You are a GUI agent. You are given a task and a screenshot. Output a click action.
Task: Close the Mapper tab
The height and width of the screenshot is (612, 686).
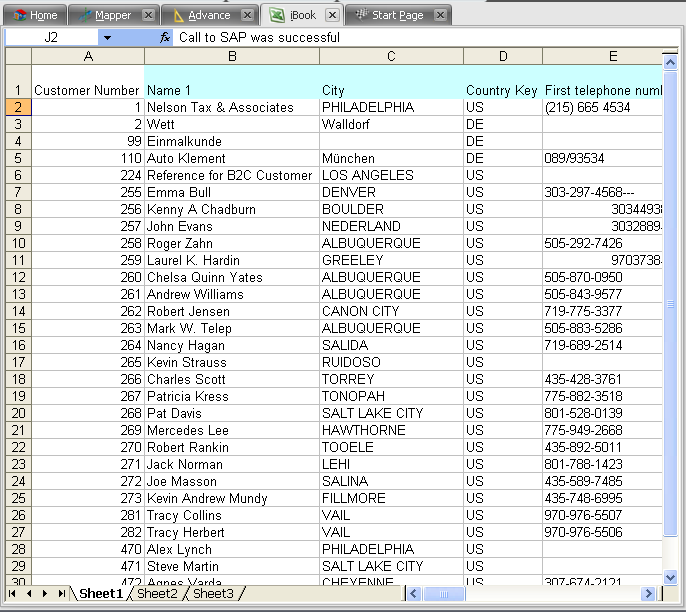[148, 15]
